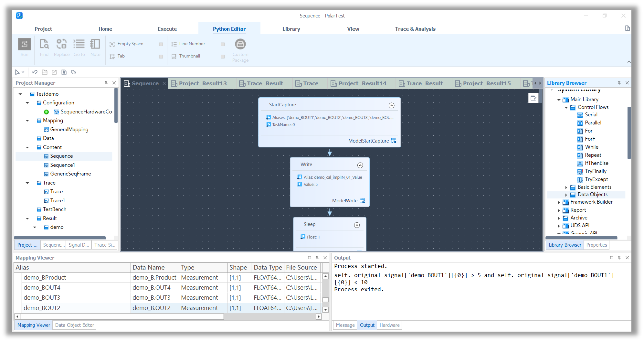The image size is (644, 341).
Task: Open the Replace tool
Action: pyautogui.click(x=61, y=44)
